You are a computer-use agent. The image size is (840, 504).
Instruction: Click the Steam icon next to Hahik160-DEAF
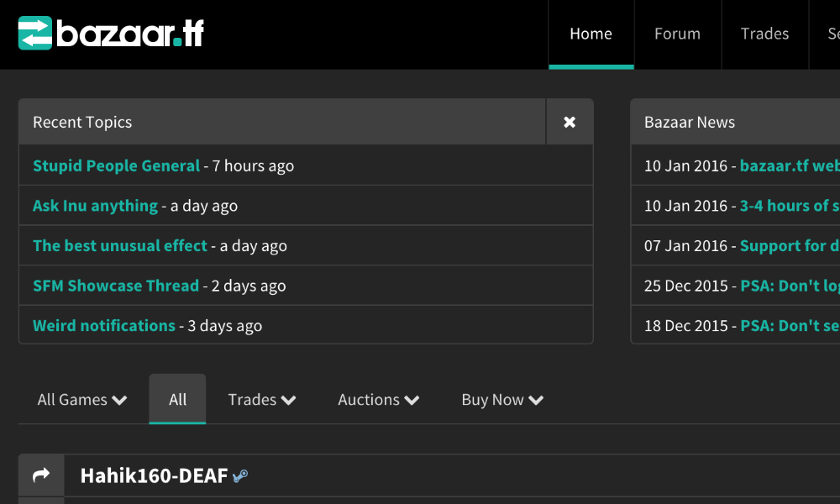(240, 476)
